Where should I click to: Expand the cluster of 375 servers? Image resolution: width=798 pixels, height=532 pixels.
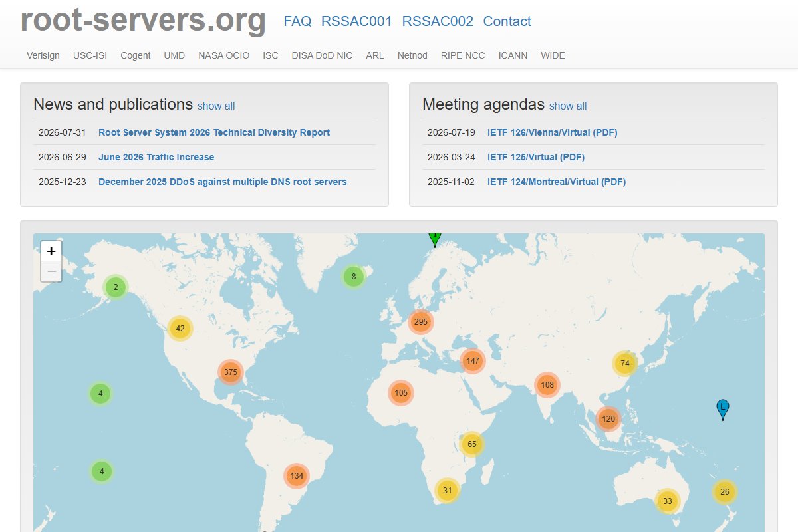click(x=231, y=372)
